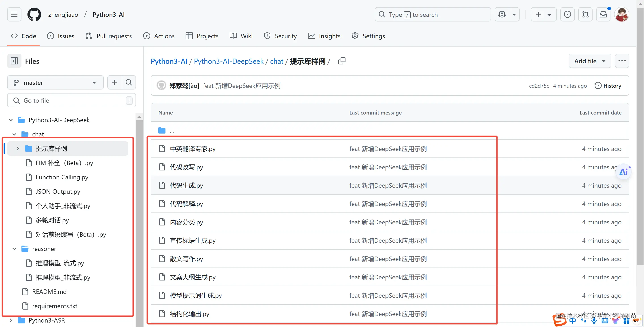Open the hamburger navigation menu
The width and height of the screenshot is (644, 327).
[x=14, y=14]
